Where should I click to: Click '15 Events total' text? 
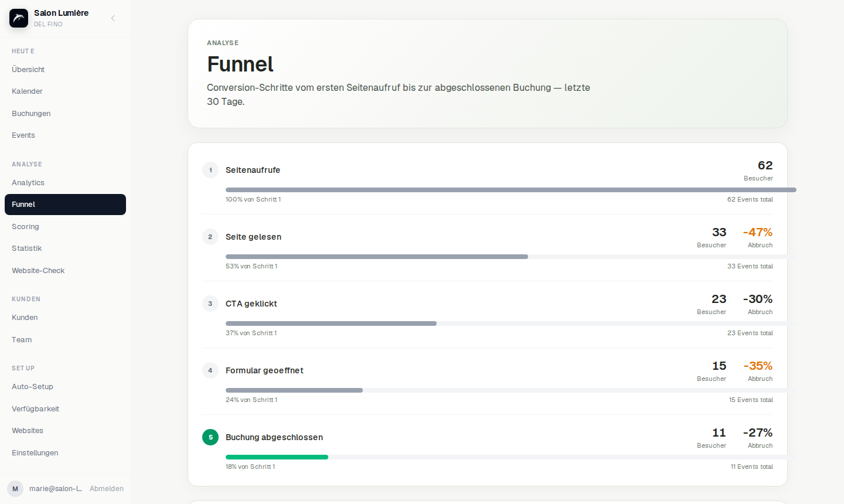point(751,400)
